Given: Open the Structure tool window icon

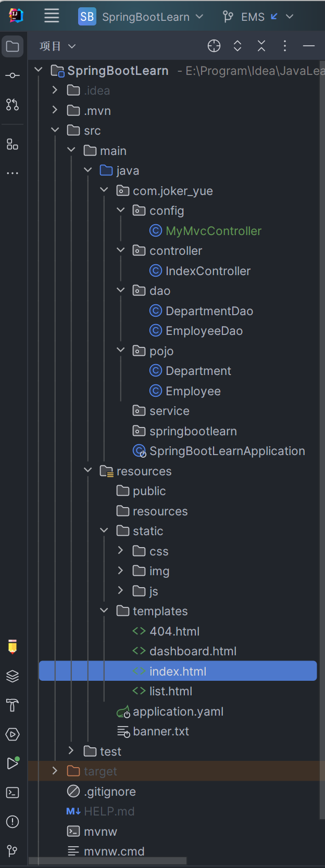Looking at the screenshot, I should point(12,144).
